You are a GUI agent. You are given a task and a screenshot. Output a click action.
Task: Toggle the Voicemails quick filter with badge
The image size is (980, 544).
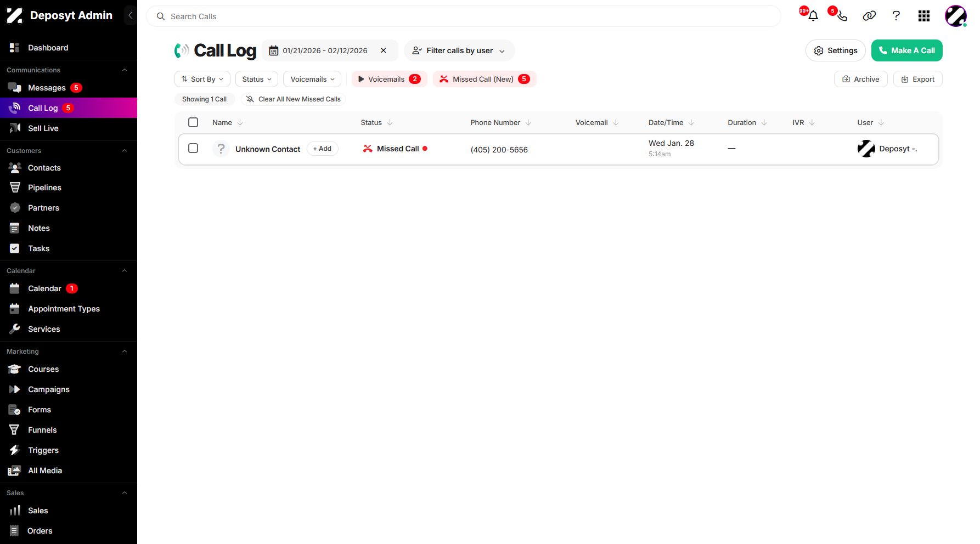pyautogui.click(x=390, y=79)
